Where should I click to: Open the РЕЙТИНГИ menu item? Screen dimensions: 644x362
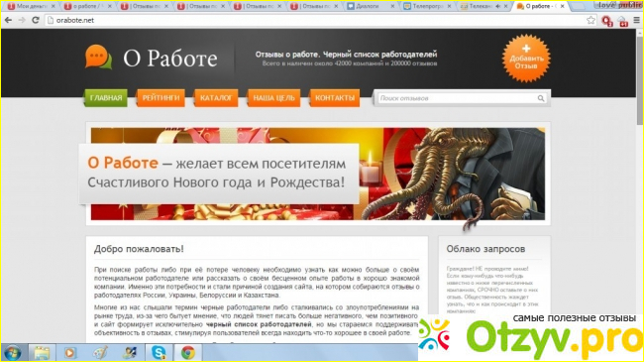tap(161, 98)
